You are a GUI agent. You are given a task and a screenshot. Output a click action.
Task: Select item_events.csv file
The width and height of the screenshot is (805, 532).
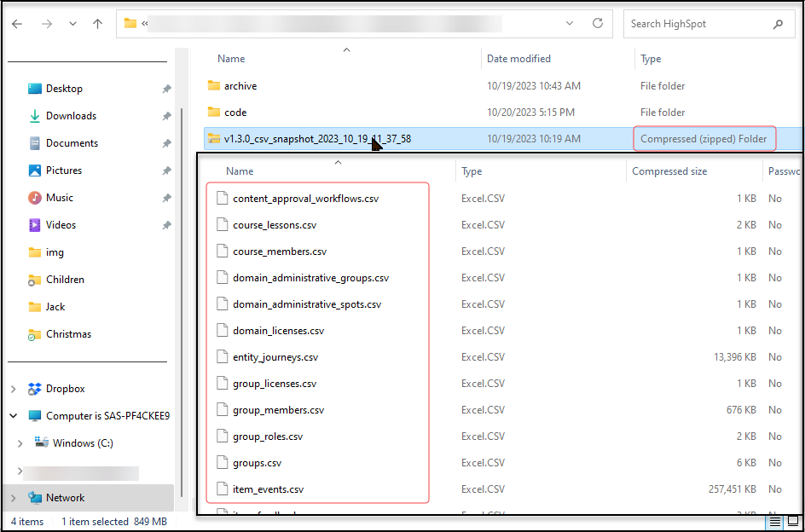(x=268, y=489)
